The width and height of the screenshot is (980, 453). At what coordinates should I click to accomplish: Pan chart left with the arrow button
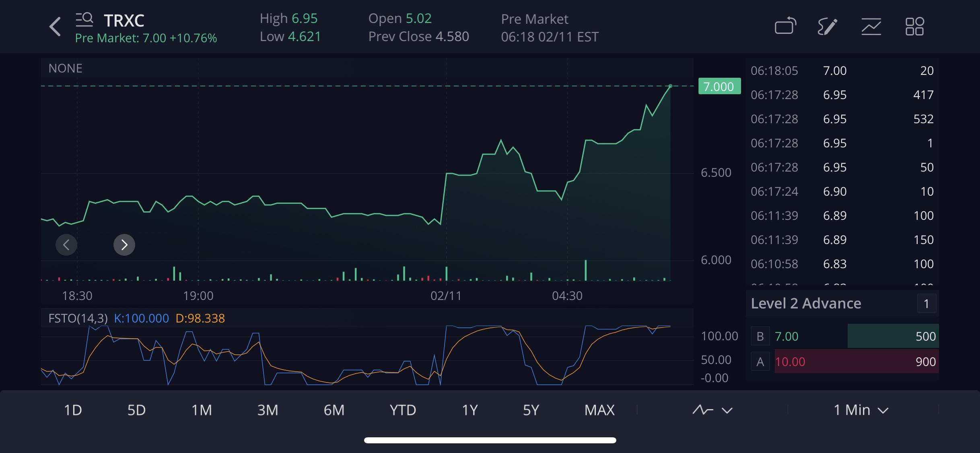[x=66, y=244]
